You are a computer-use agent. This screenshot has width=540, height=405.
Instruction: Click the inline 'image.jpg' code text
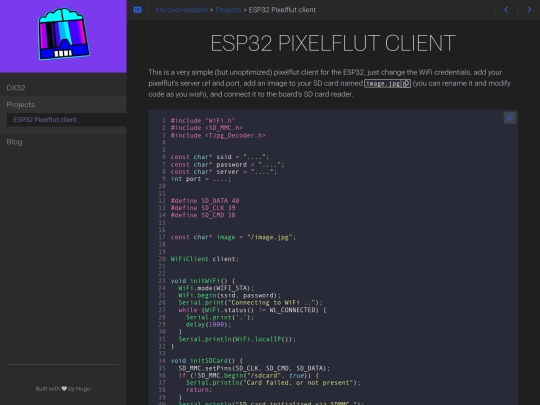(x=383, y=83)
